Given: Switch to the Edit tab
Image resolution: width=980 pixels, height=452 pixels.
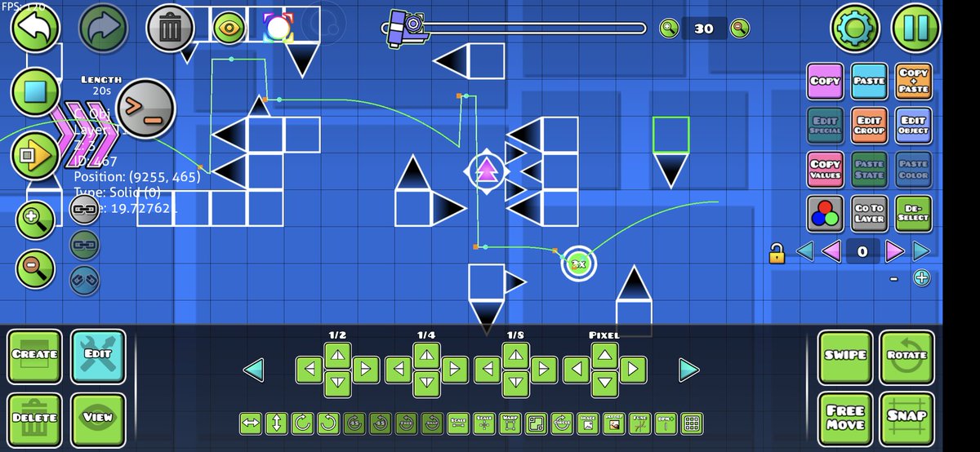Looking at the screenshot, I should [x=97, y=357].
